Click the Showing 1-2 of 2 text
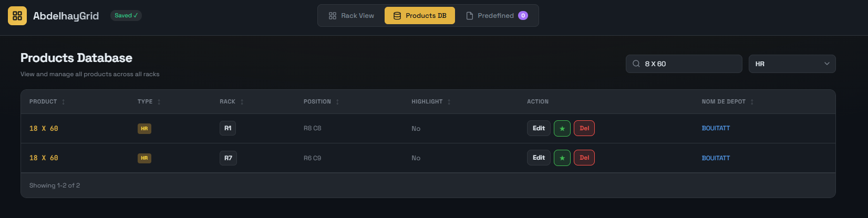Screen dimensions: 868x218 55,185
